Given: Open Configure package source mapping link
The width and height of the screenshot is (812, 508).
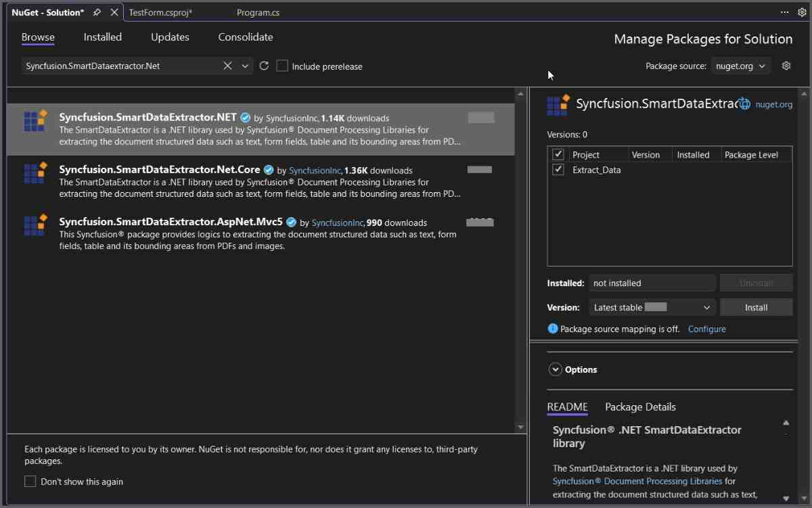Looking at the screenshot, I should (707, 329).
